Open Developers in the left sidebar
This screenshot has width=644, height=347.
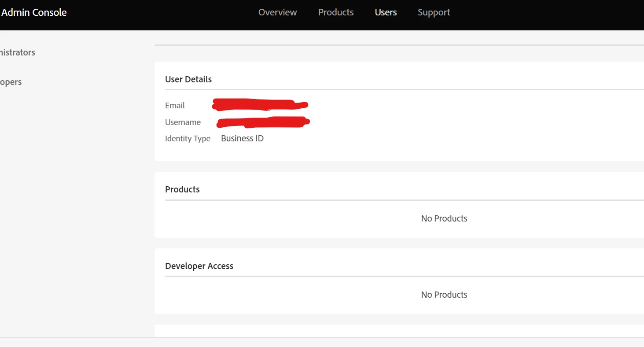coord(11,82)
